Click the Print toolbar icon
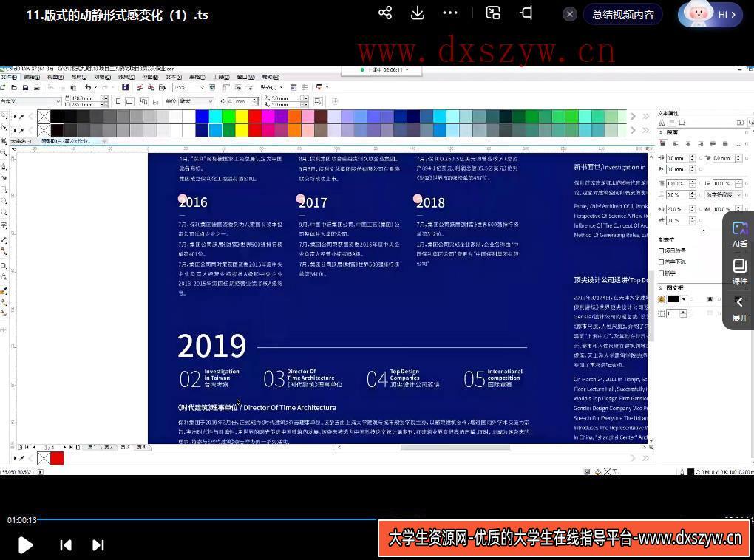The height and width of the screenshot is (560, 754). coord(37,87)
